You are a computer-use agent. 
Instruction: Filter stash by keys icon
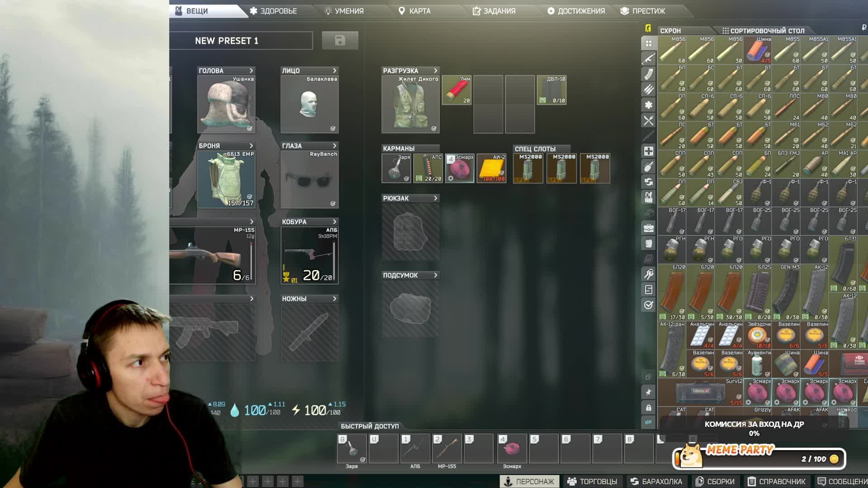(x=648, y=274)
